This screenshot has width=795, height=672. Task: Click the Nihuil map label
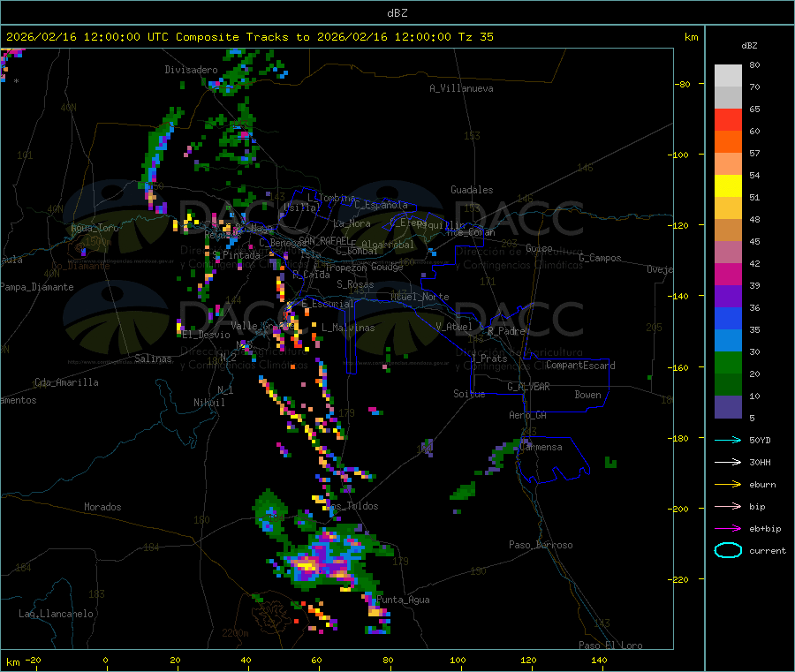point(208,403)
